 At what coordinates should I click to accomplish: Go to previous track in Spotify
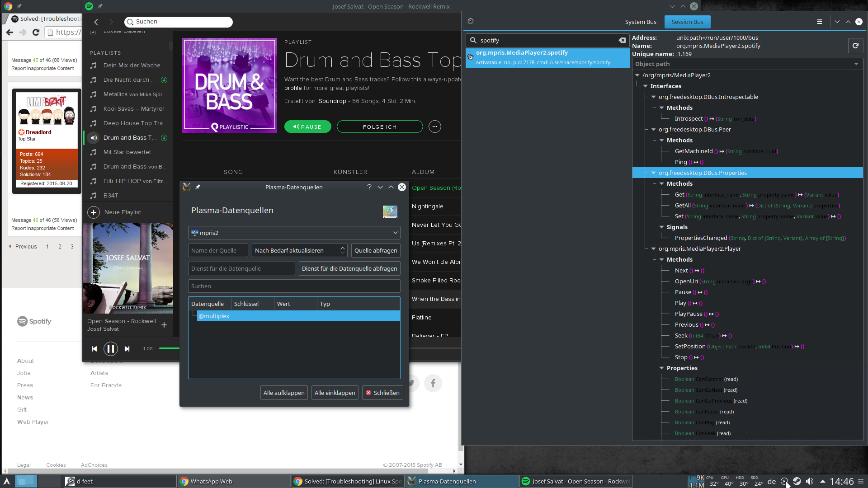coord(94,349)
